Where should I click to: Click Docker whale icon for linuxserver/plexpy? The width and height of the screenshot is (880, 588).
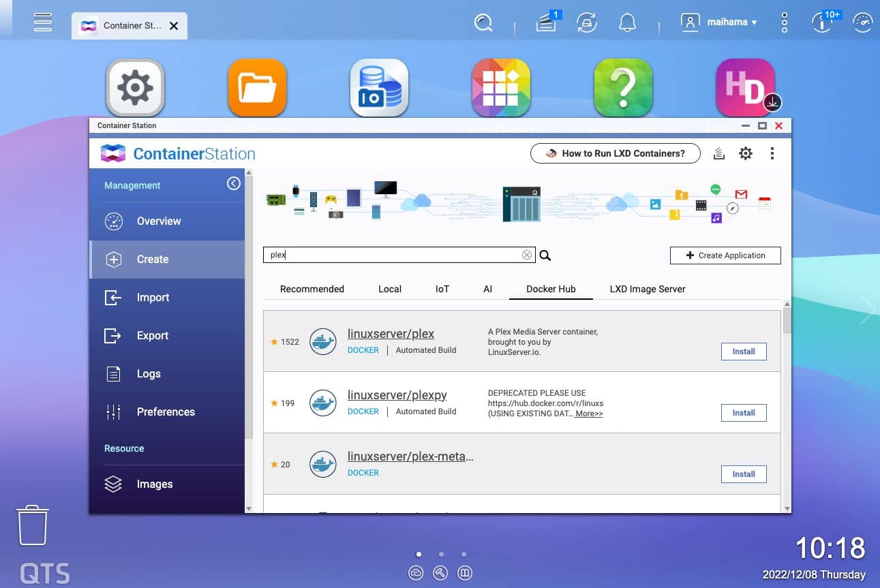pyautogui.click(x=323, y=403)
